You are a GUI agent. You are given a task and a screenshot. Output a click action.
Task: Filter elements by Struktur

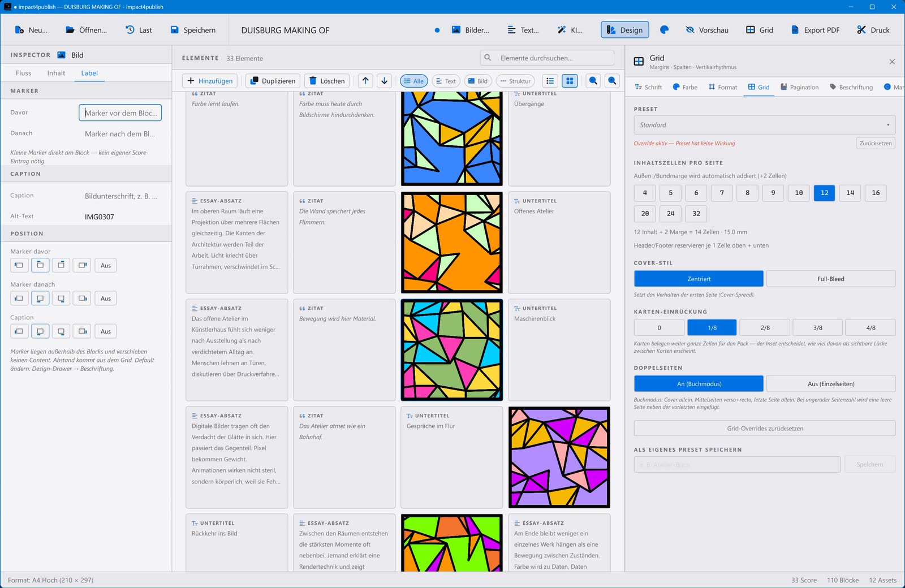pyautogui.click(x=515, y=81)
